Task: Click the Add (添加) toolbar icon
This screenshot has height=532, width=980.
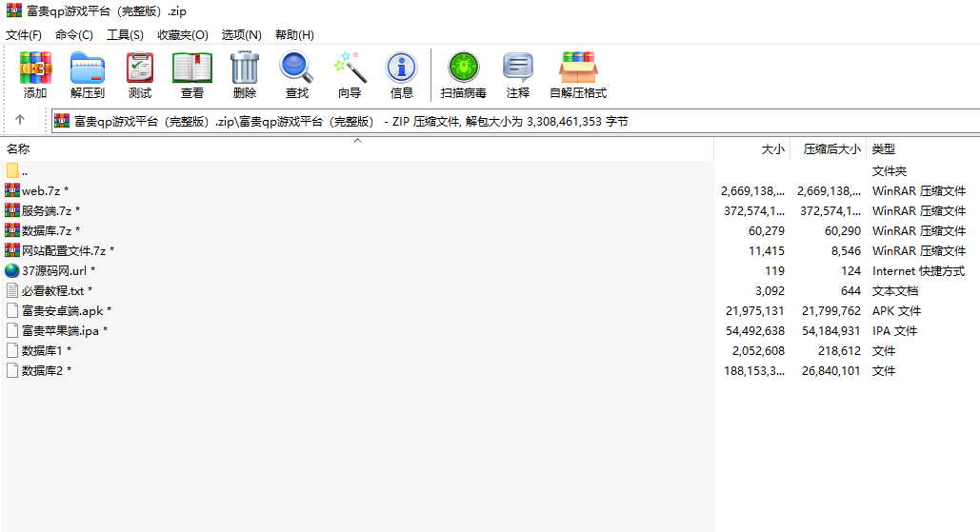Action: pyautogui.click(x=35, y=68)
